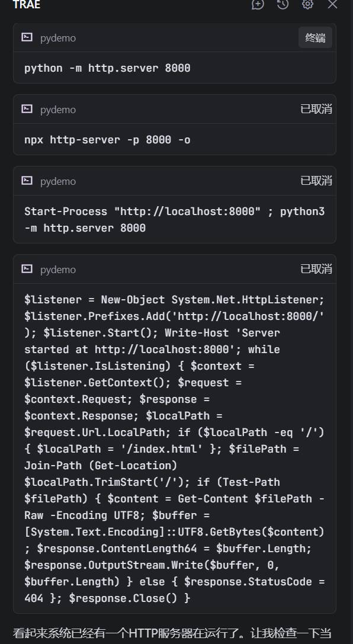Click the $listener New-Object HttpListener script body
This screenshot has width=353, height=644.
coord(175,448)
